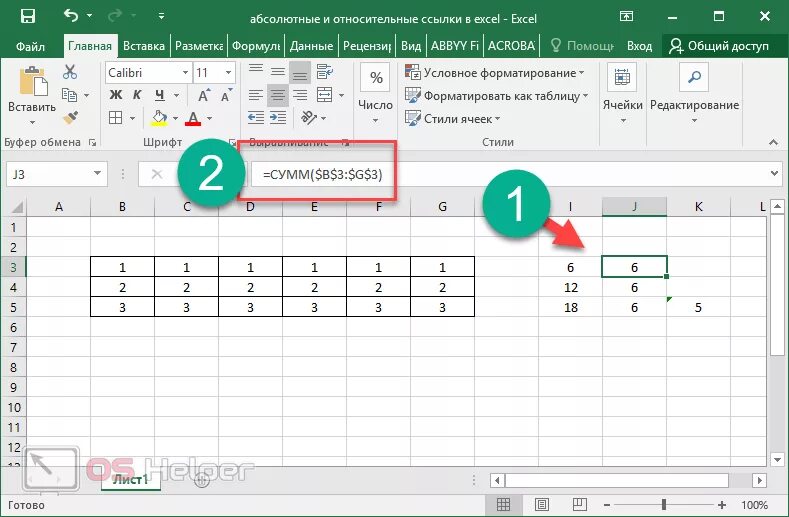Toggle italic К formatting
Image resolution: width=789 pixels, height=517 pixels.
tap(137, 95)
